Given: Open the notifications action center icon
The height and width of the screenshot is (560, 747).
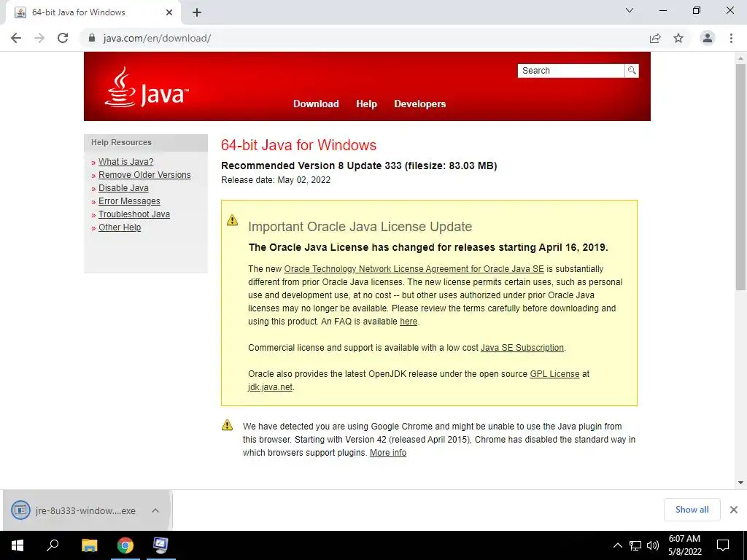Looking at the screenshot, I should tap(723, 545).
